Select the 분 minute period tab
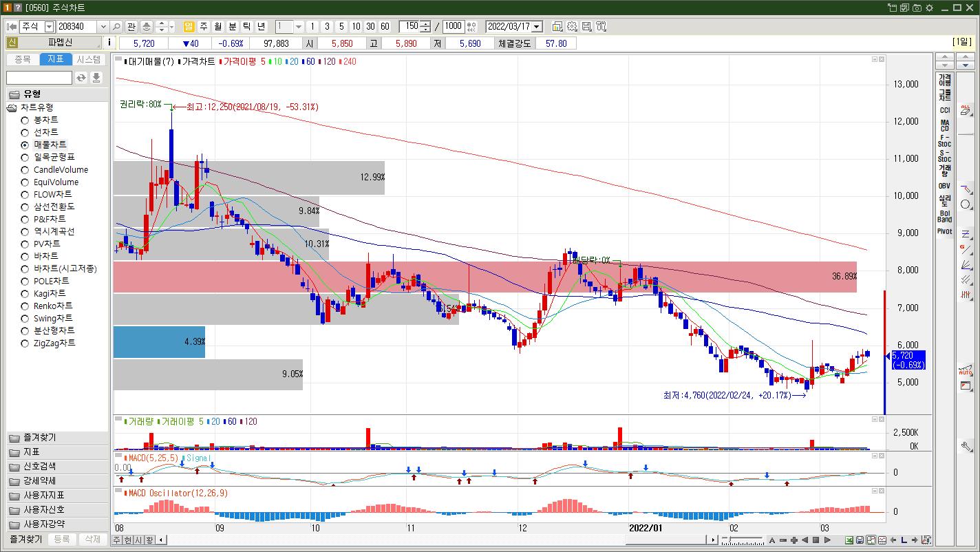The height and width of the screenshot is (552, 980). (x=232, y=26)
